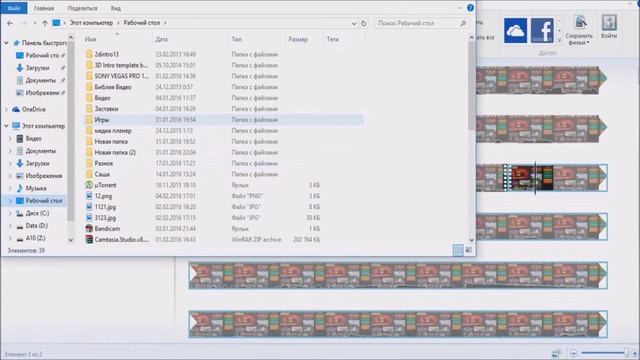Share movie to Facebook in Movie Maker
640x360 pixels.
point(542,30)
